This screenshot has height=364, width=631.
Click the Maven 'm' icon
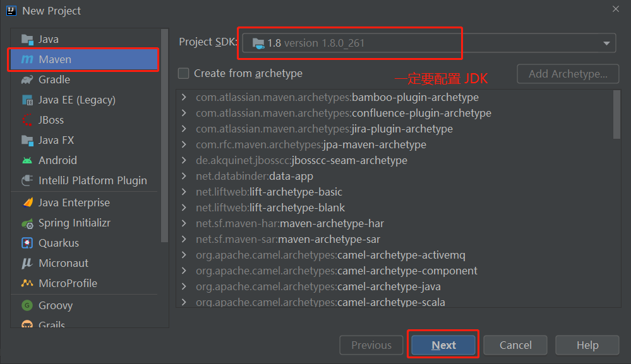tap(27, 59)
